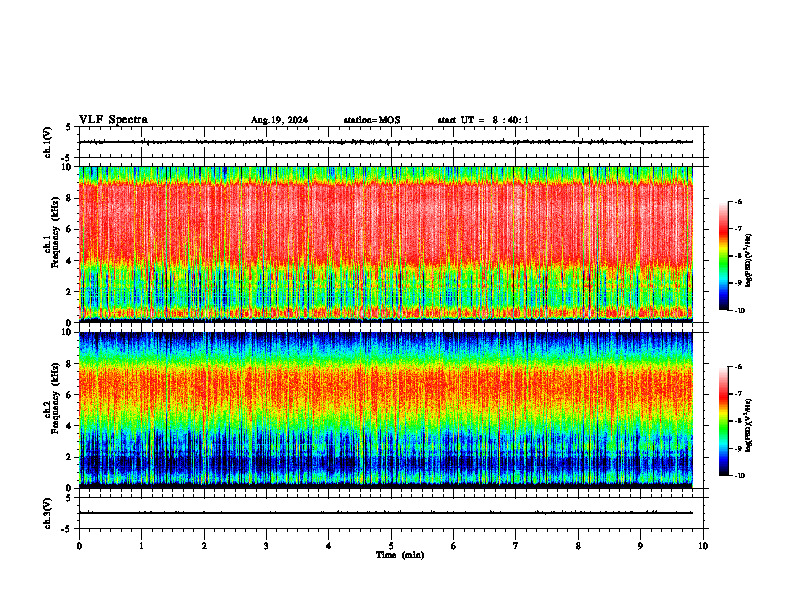Click the "ch.3(V)" axis label
792x612 pixels.
pos(47,513)
